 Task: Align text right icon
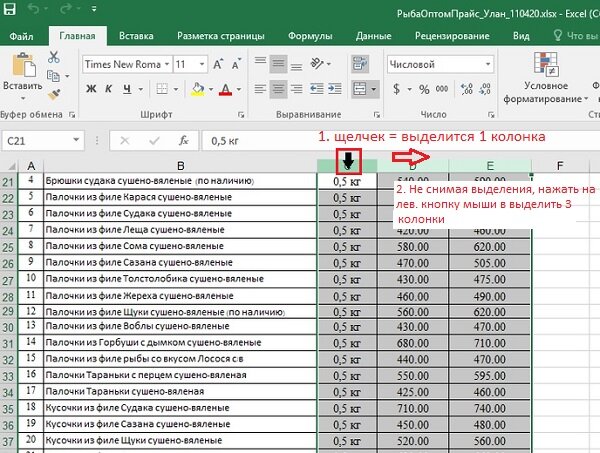296,89
